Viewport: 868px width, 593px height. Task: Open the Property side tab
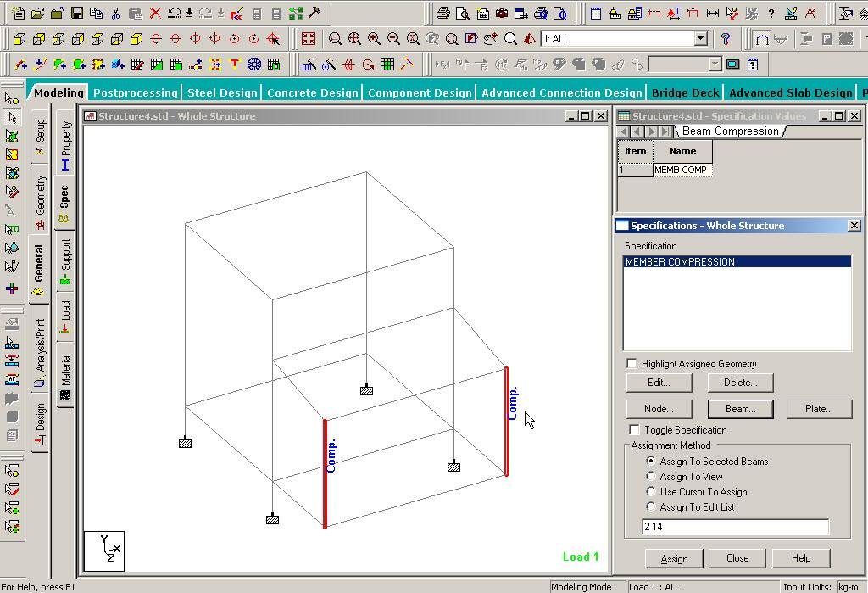(65, 145)
